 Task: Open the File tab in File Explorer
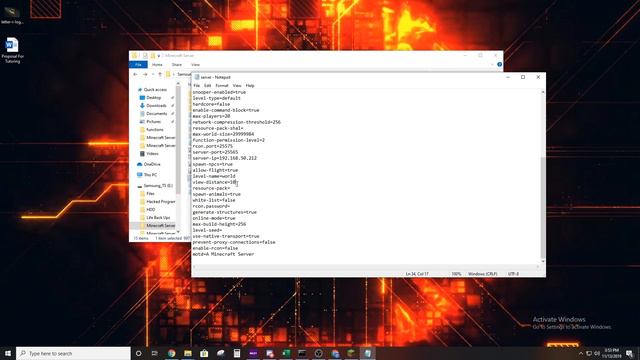138,64
